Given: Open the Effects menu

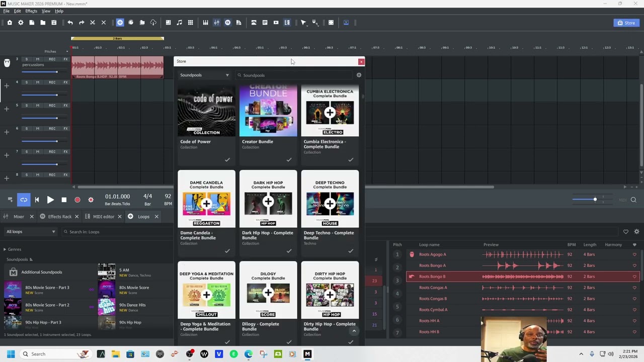Looking at the screenshot, I should coord(31,11).
